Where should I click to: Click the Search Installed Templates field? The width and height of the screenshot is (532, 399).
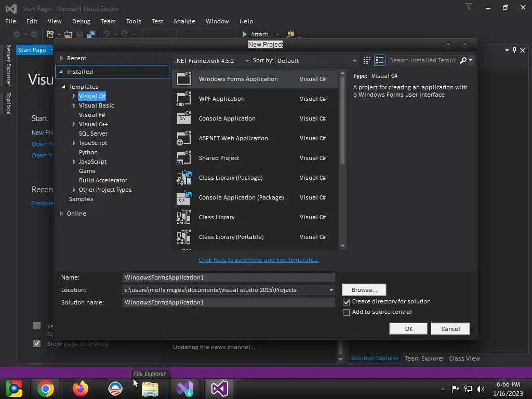pos(423,60)
